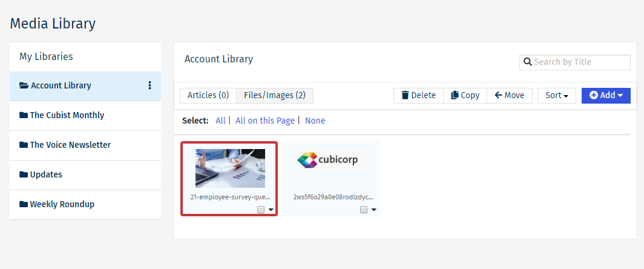644x269 pixels.
Task: Click file name 21-employee-survey-que...
Action: coord(231,197)
